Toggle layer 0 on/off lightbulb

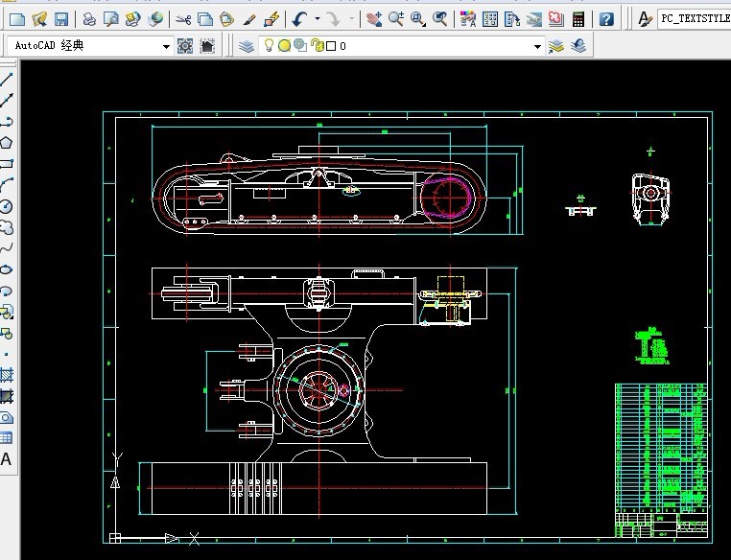click(270, 45)
